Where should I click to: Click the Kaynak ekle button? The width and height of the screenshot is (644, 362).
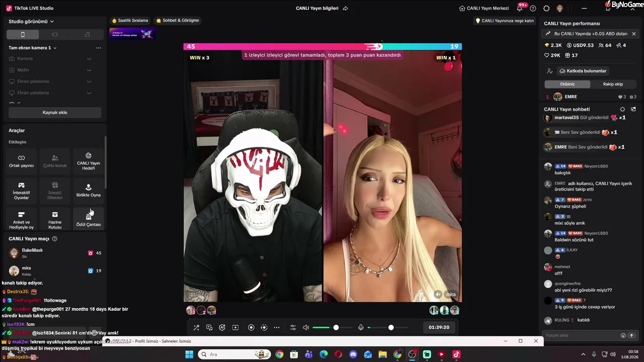click(x=55, y=113)
